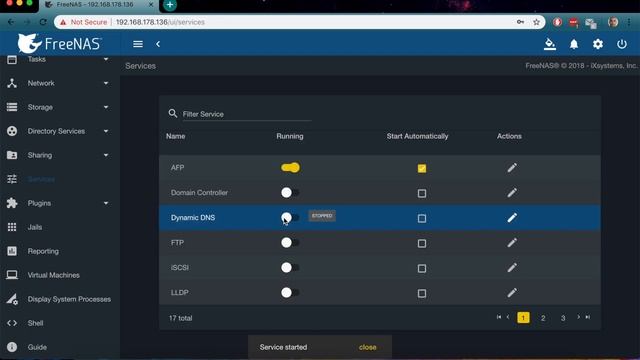This screenshot has width=640, height=360.
Task: Expand the Network sidebar arrow
Action: pos(106,83)
